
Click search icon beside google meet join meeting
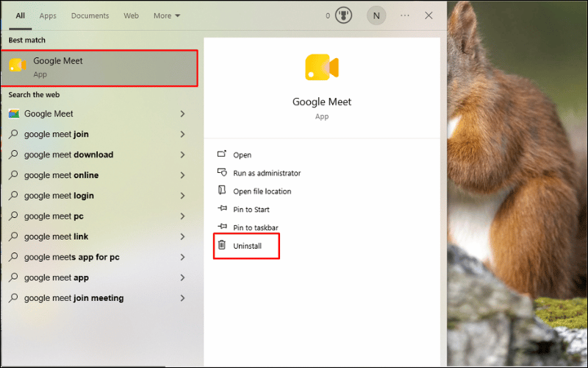point(13,297)
